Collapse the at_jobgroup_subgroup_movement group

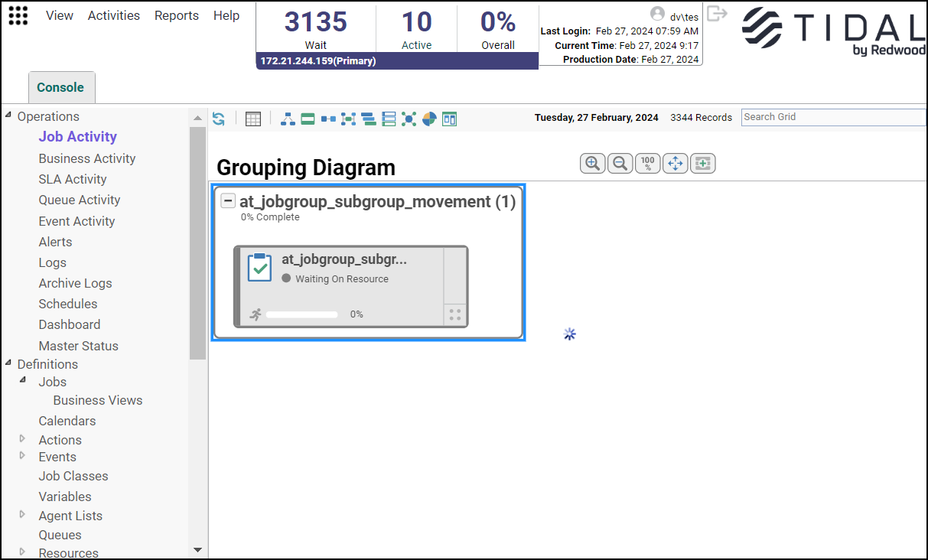[x=227, y=201]
